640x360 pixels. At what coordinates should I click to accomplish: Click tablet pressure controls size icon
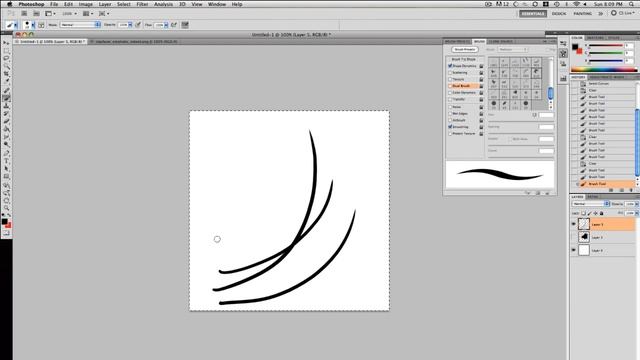[185, 25]
